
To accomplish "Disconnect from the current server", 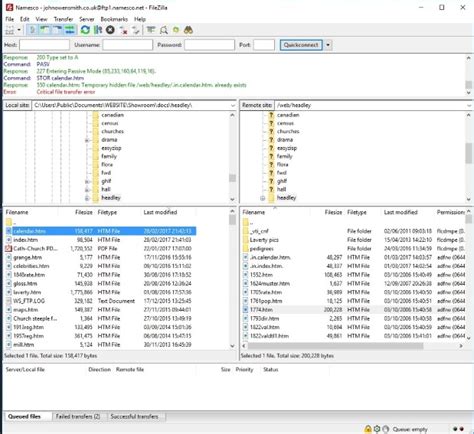I will tap(124, 31).
